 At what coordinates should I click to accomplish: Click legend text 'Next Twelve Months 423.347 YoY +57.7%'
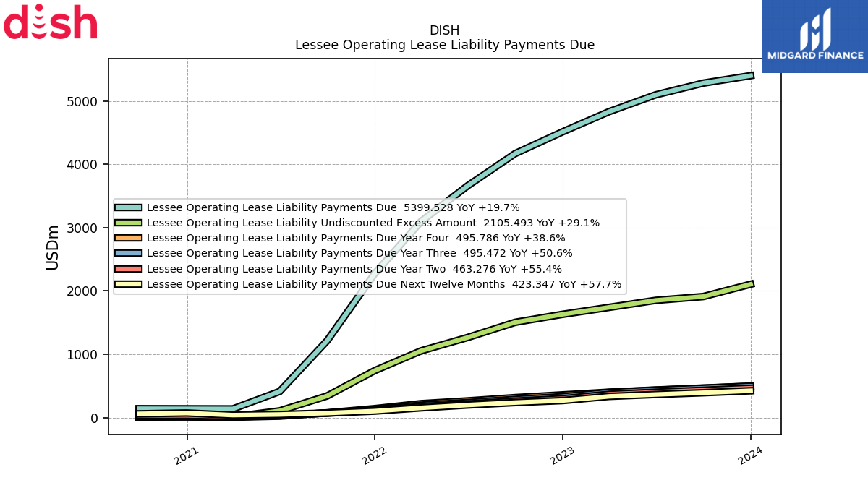511,284
